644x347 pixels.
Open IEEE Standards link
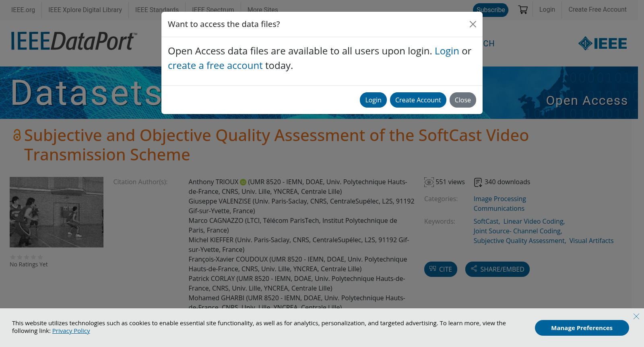[157, 10]
